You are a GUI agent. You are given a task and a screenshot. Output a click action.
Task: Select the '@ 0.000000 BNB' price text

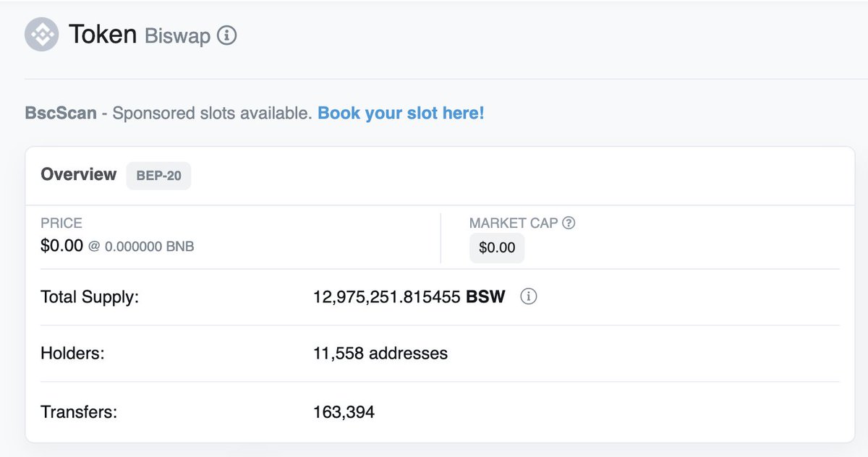pyautogui.click(x=141, y=247)
